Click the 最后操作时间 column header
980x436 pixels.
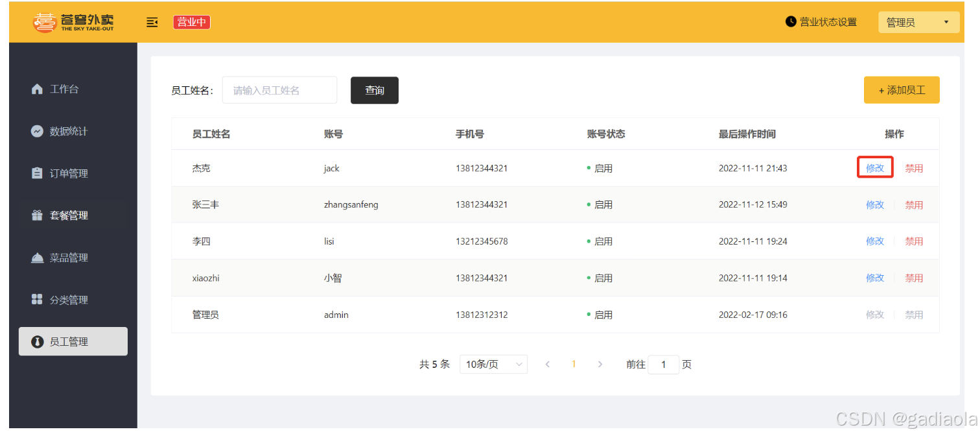tap(747, 134)
